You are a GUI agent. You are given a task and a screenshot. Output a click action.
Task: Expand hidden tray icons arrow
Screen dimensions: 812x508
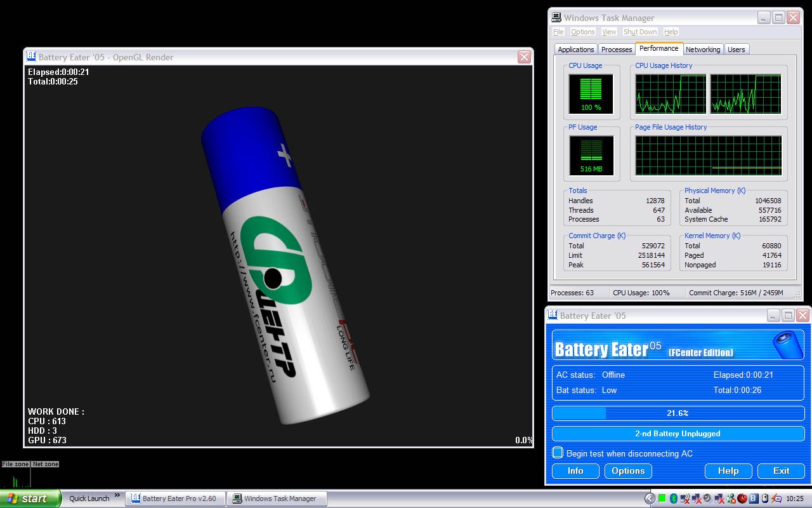tap(650, 498)
